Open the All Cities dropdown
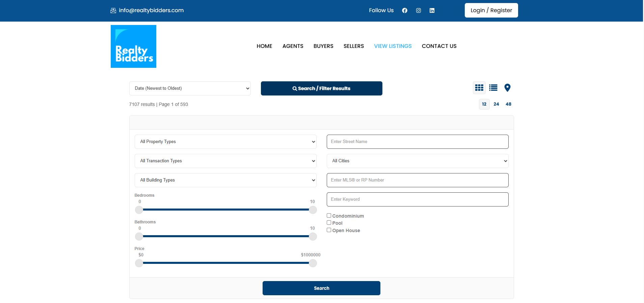This screenshot has height=303, width=644. [x=417, y=161]
